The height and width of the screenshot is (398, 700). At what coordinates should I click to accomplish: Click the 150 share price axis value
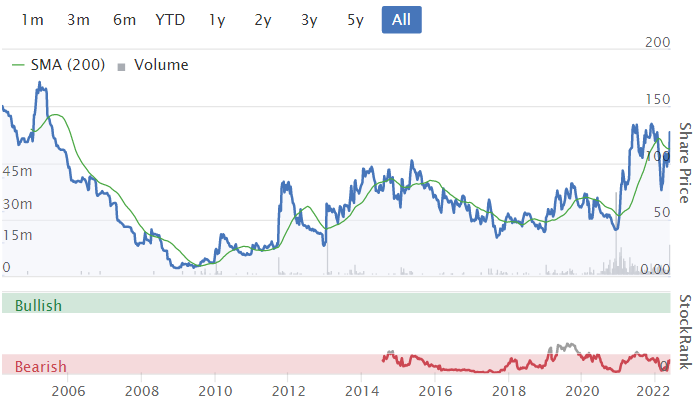tap(658, 99)
